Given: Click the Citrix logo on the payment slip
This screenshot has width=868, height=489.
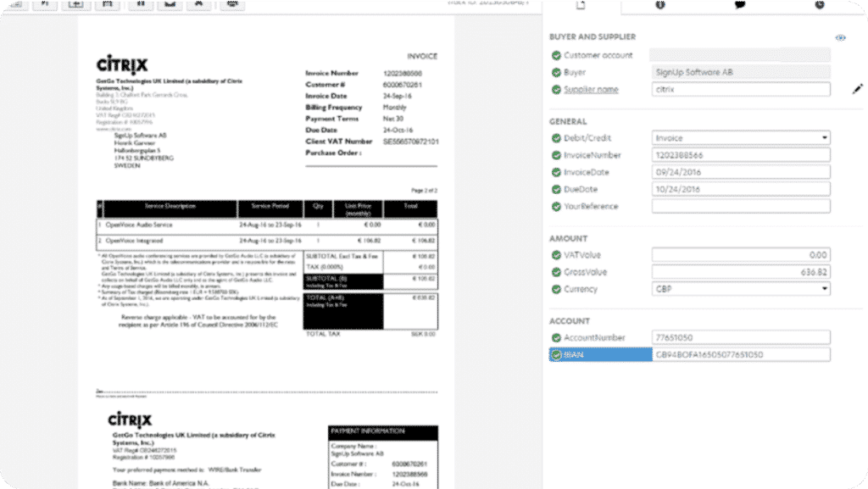Looking at the screenshot, I should coord(130,420).
